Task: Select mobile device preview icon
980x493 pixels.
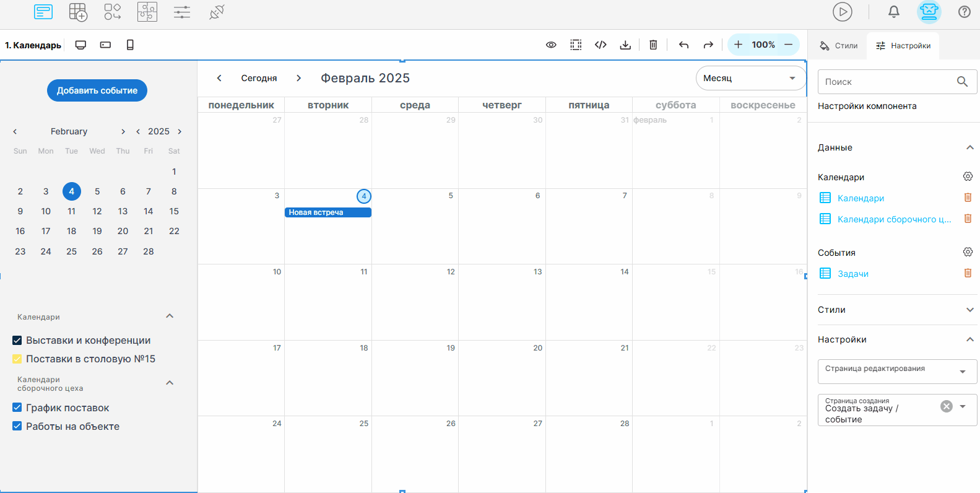Action: tap(130, 45)
